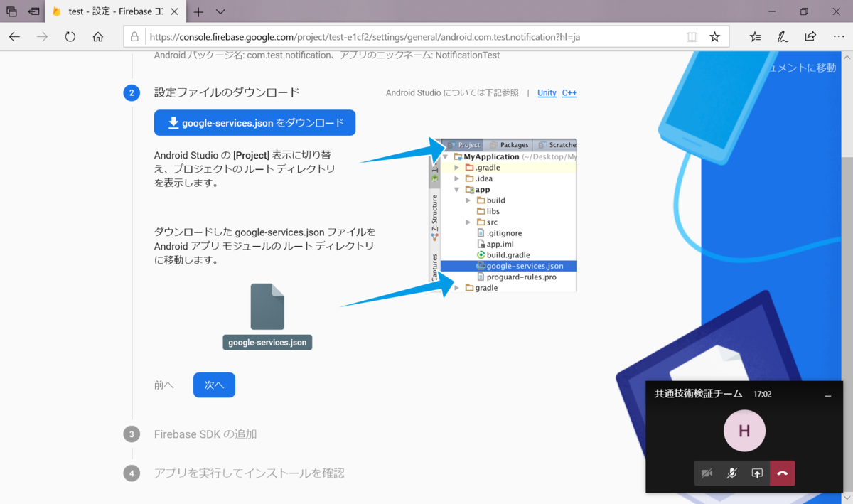Screen dimensions: 853x504
Task: Open reading view book icon
Action: pos(692,37)
